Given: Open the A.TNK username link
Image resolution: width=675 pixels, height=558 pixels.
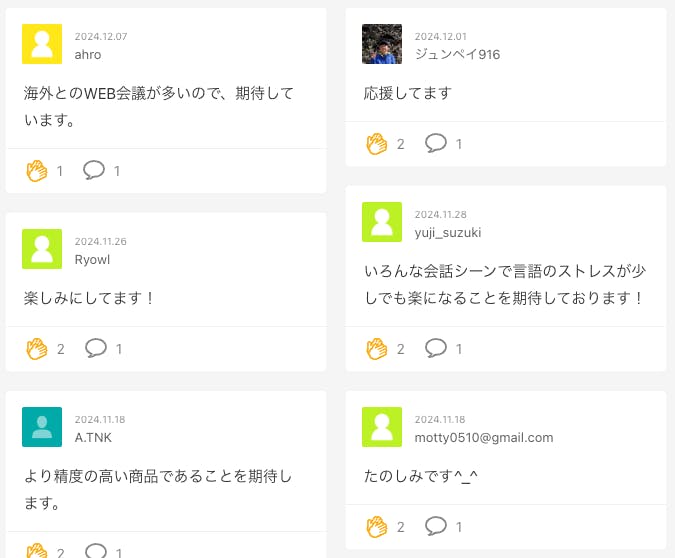Looking at the screenshot, I should [x=94, y=437].
